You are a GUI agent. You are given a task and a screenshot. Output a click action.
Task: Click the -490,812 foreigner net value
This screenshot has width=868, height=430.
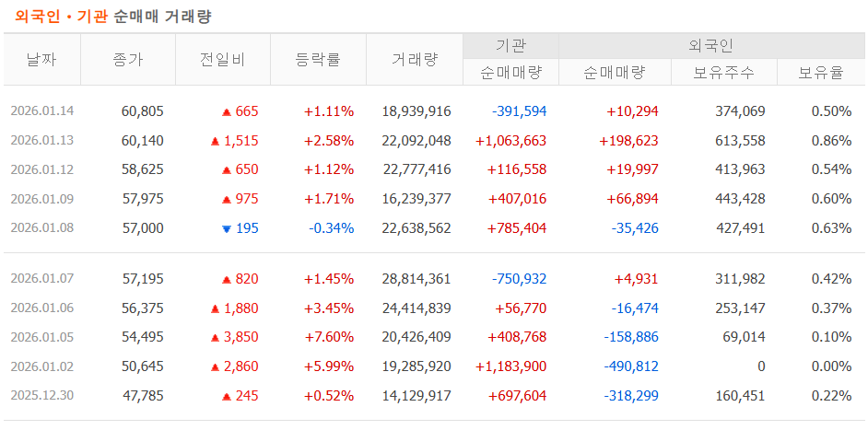click(x=631, y=366)
